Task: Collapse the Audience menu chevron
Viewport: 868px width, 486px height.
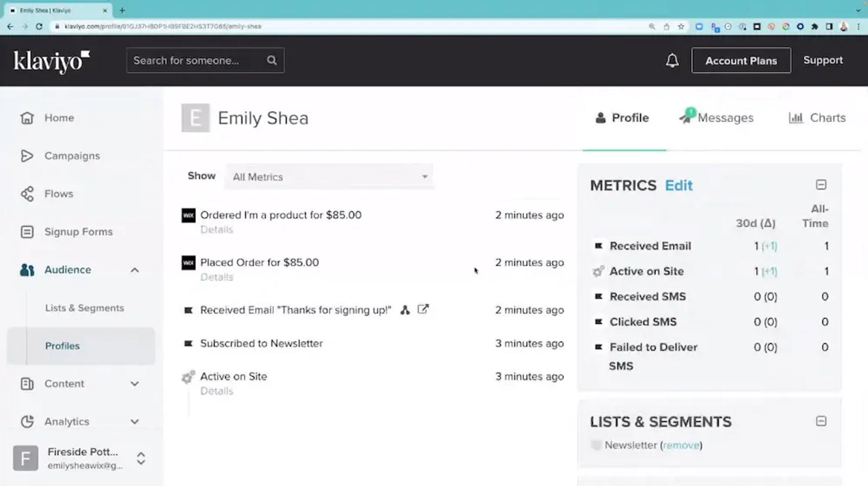Action: [x=135, y=270]
